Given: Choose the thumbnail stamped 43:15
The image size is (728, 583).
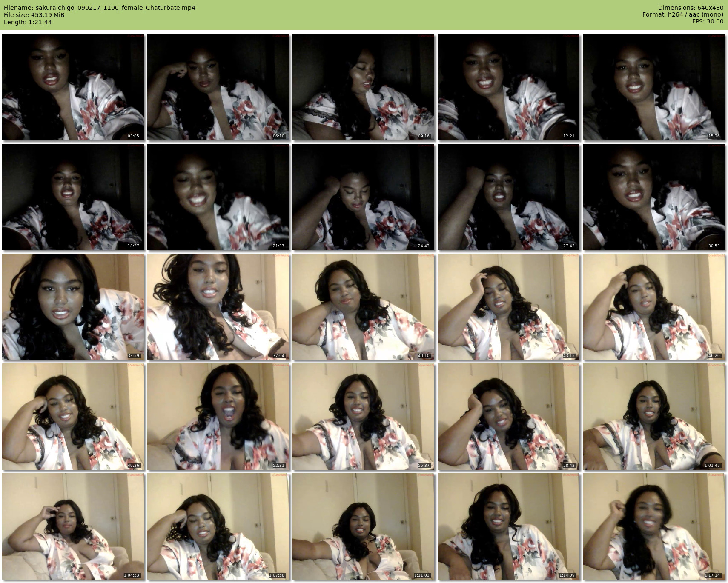Looking at the screenshot, I should (x=509, y=307).
